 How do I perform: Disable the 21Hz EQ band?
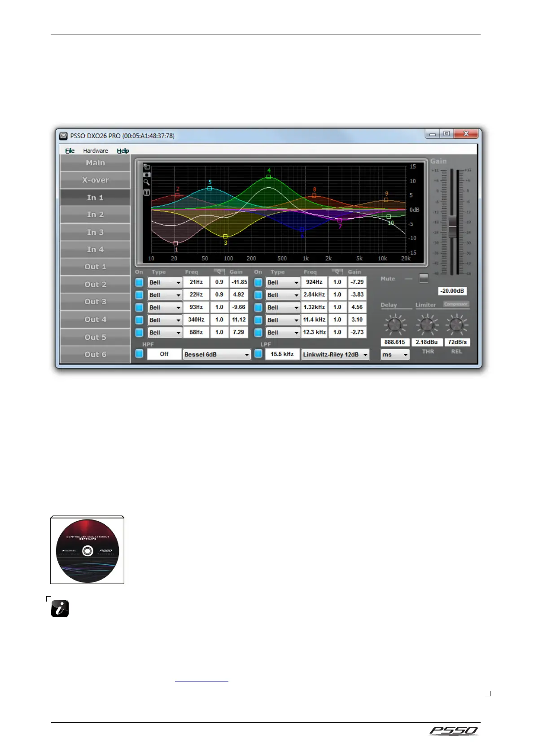[x=139, y=282]
